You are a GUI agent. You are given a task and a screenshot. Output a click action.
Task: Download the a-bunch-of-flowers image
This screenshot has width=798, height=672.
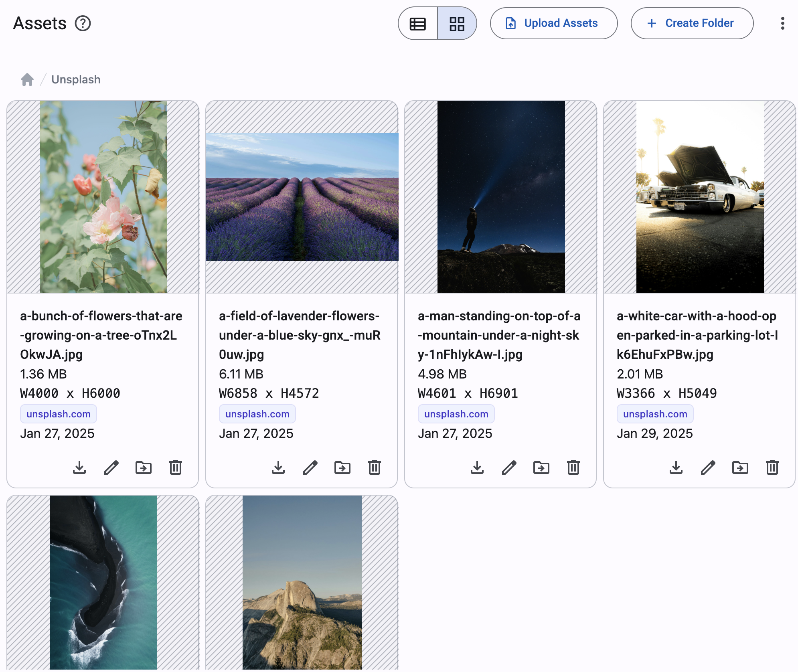click(x=79, y=468)
